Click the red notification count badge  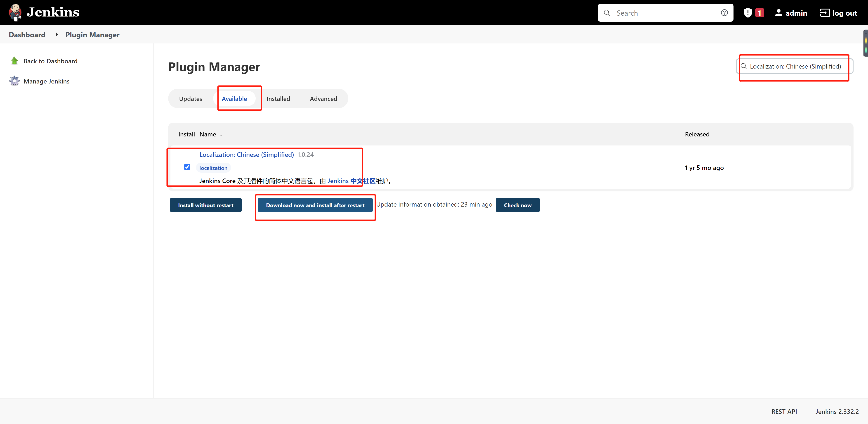click(x=759, y=13)
